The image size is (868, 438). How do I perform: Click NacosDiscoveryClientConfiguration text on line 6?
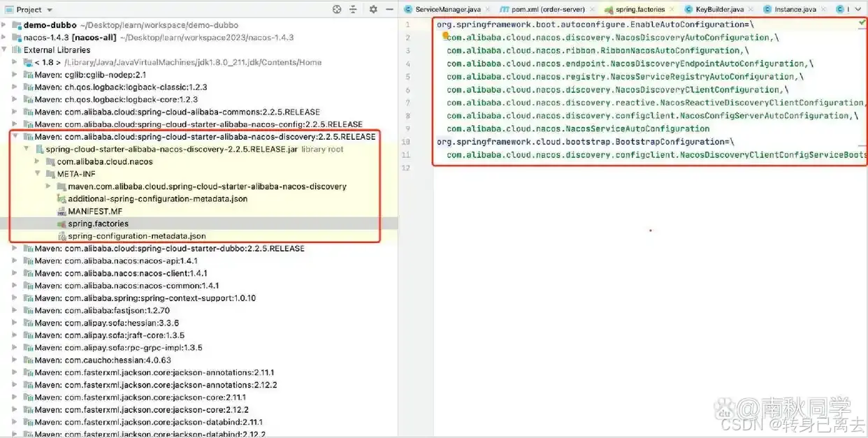(699, 89)
